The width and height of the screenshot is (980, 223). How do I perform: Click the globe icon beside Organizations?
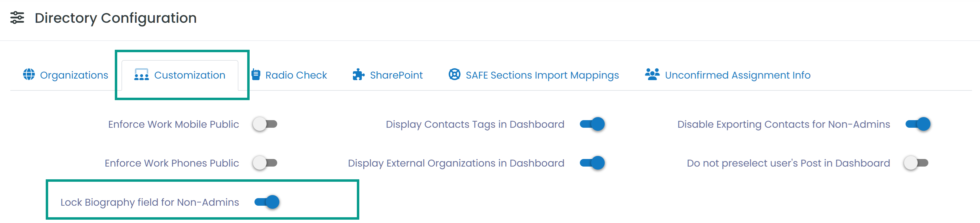pyautogui.click(x=29, y=74)
